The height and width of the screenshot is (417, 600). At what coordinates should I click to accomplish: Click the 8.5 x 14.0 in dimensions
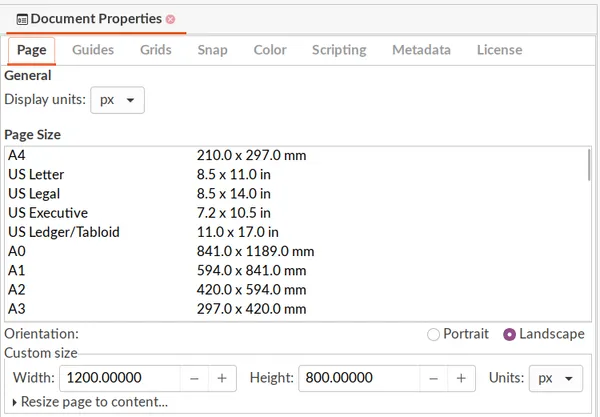click(x=233, y=194)
